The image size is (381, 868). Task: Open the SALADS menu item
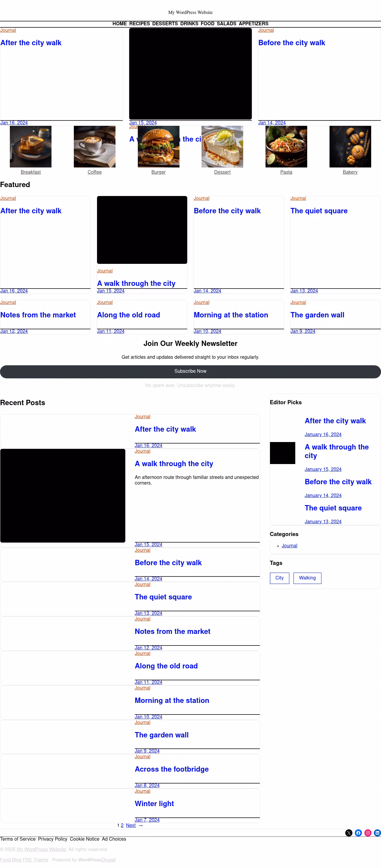point(227,23)
